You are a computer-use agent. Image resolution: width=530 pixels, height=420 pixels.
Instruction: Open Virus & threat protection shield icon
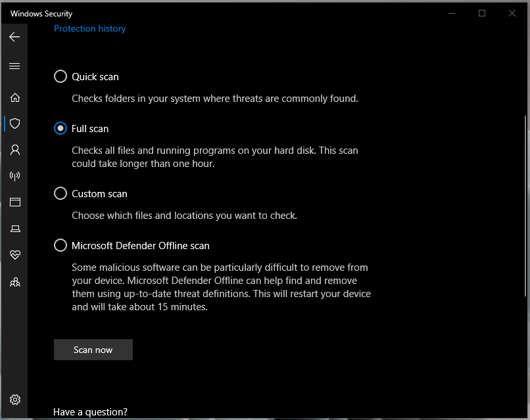coord(14,124)
